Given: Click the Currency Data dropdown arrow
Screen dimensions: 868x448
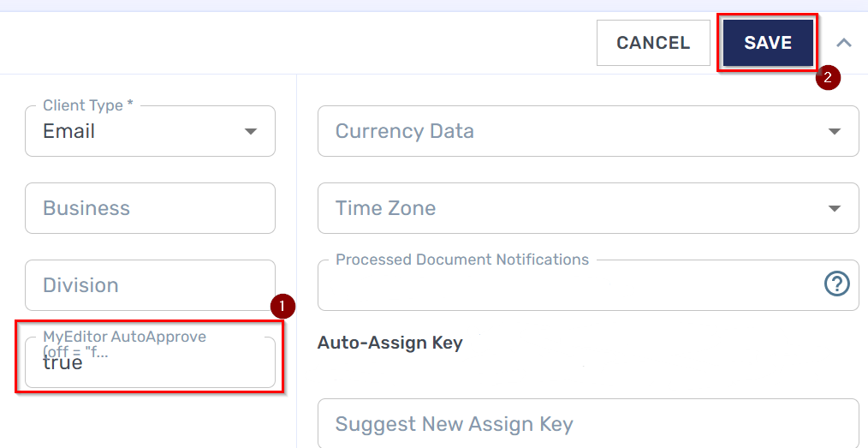Looking at the screenshot, I should [835, 132].
